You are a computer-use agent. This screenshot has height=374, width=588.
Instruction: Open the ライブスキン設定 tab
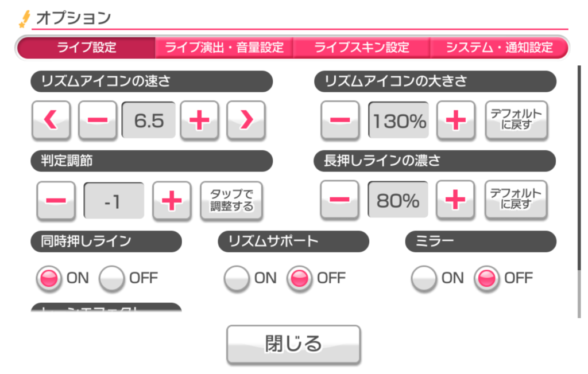click(x=362, y=48)
